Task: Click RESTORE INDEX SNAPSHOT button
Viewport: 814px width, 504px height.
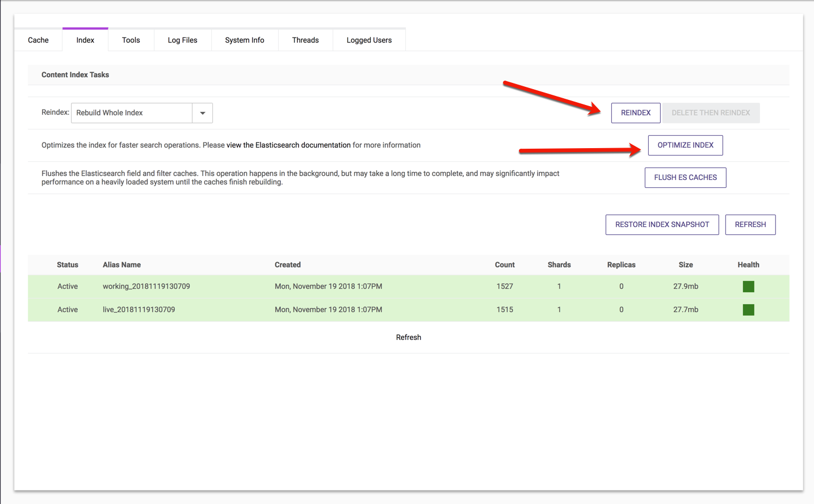Action: 662,225
